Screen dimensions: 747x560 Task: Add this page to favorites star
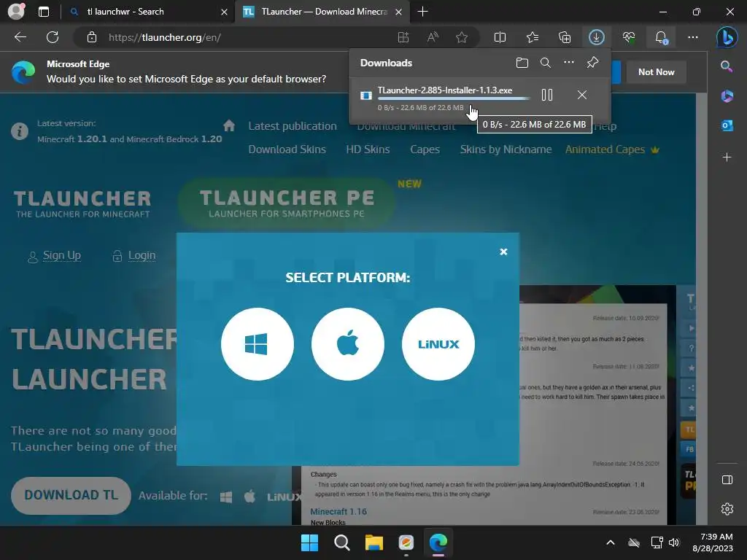click(x=462, y=37)
